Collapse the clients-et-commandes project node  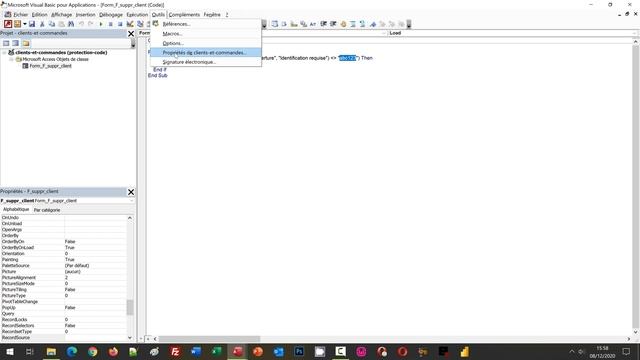tap(4, 53)
